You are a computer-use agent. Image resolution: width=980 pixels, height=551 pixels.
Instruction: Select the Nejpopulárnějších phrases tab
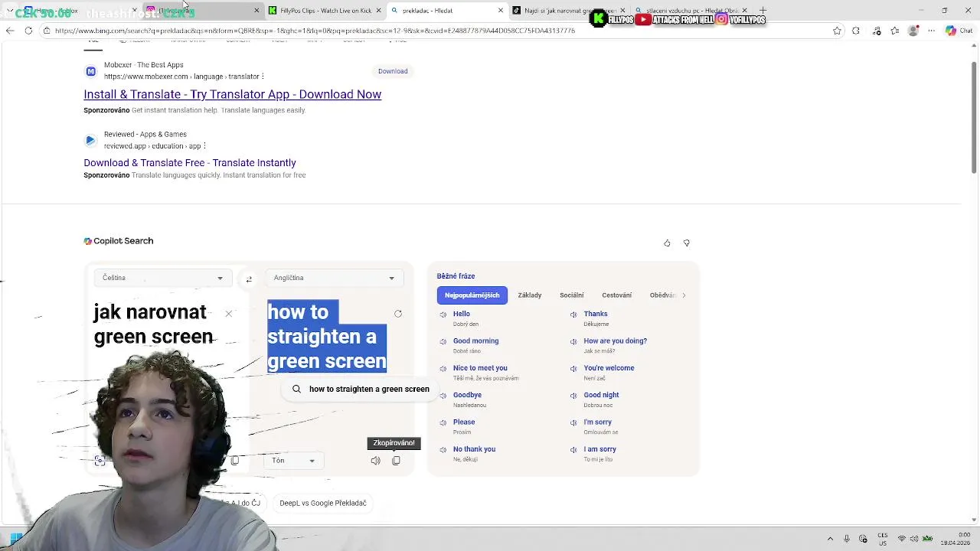472,295
